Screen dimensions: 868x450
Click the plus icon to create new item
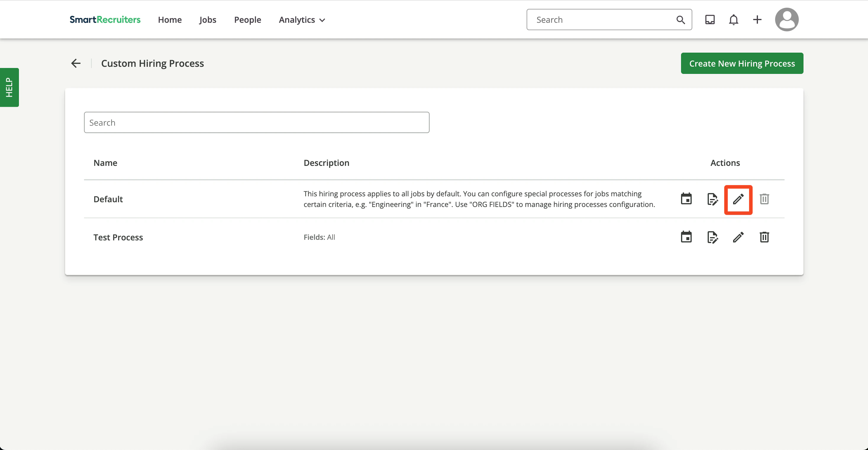coord(757,20)
